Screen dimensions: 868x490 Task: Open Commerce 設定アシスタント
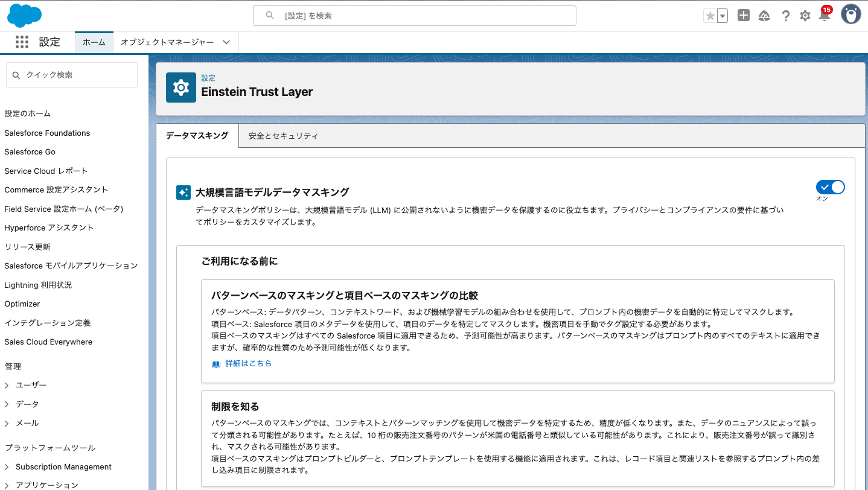[56, 189]
